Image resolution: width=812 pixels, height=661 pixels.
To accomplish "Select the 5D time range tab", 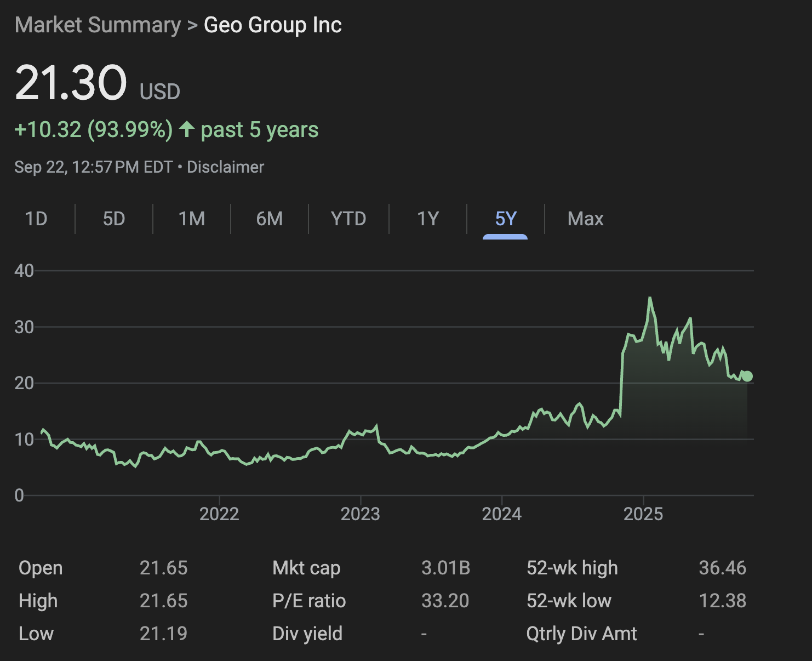I will (x=114, y=219).
